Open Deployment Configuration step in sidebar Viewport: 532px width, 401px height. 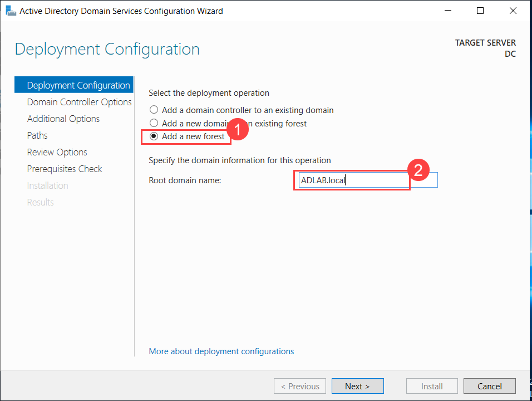click(x=74, y=85)
